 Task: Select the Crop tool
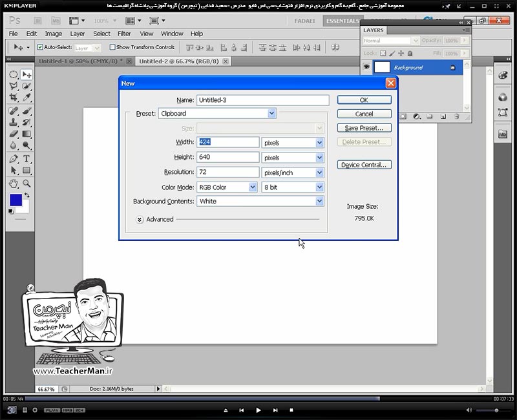point(13,98)
